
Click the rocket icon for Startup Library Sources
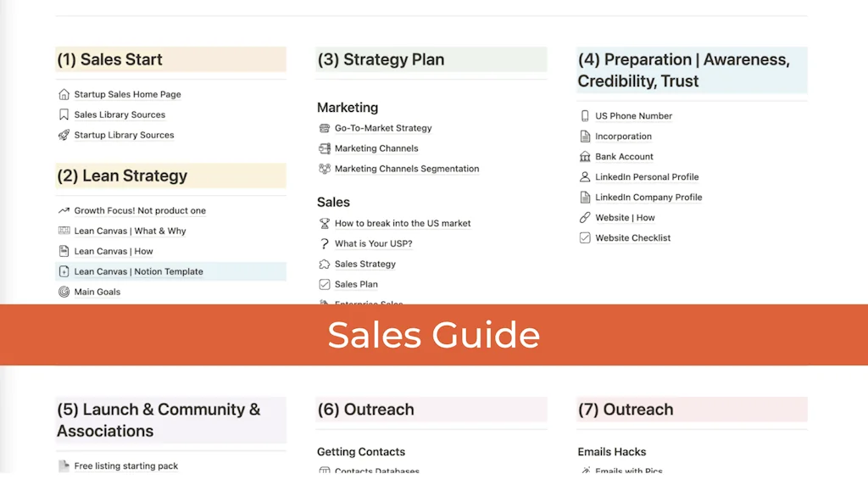tap(64, 135)
